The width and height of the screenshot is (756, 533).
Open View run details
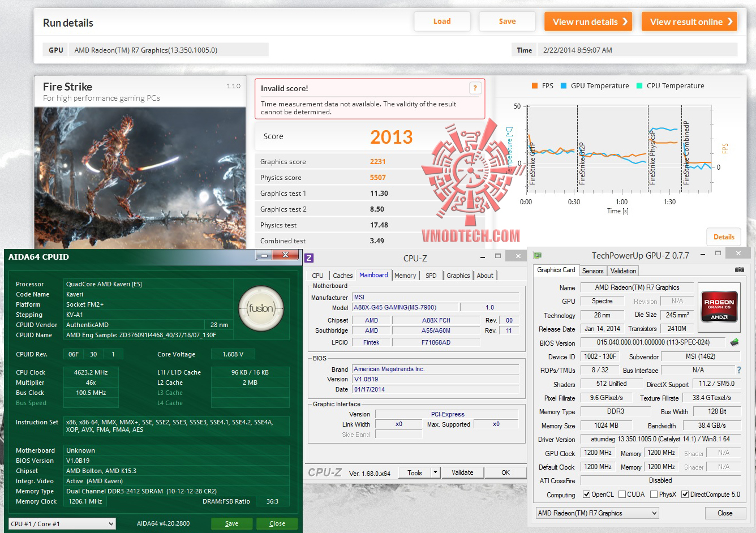[589, 22]
